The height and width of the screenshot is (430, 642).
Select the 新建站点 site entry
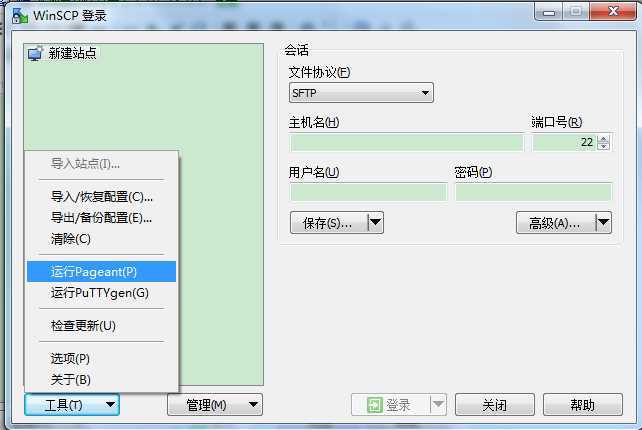62,53
